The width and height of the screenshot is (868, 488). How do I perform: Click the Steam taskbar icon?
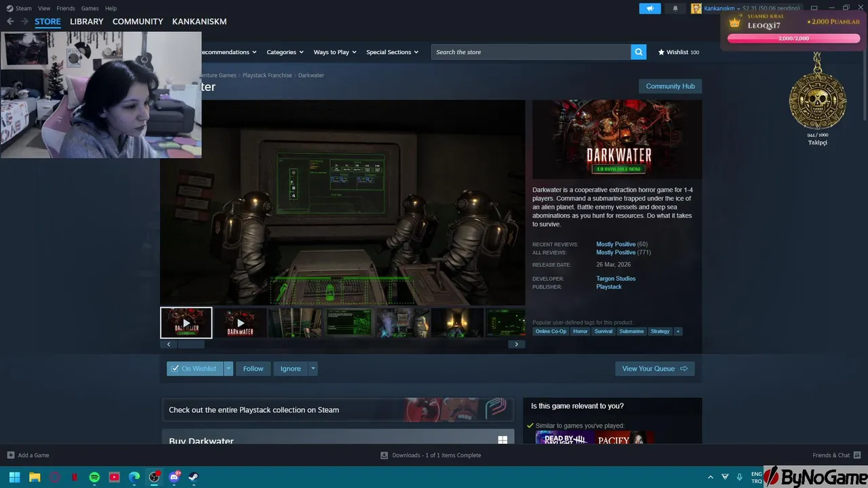194,477
